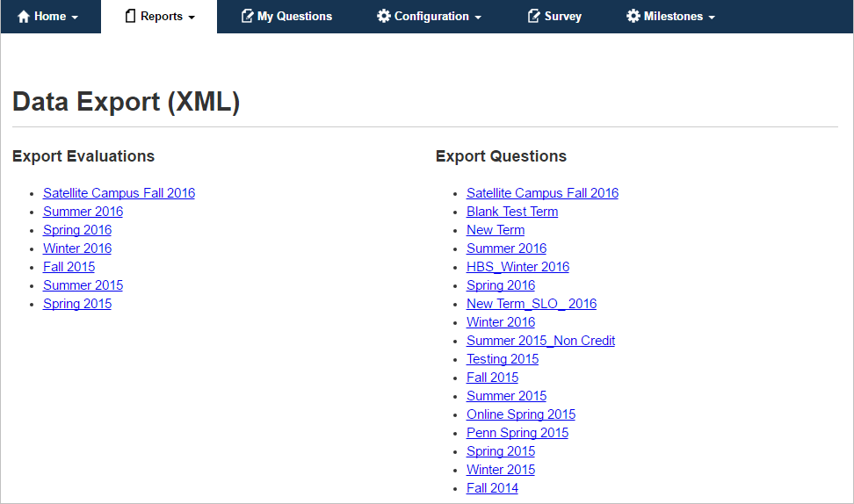This screenshot has height=504, width=854.
Task: Click the Milestones gear icon
Action: coord(633,17)
